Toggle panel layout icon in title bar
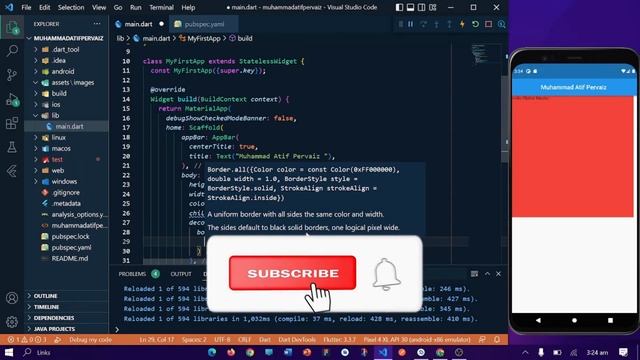The width and height of the screenshot is (640, 360). tap(411, 7)
